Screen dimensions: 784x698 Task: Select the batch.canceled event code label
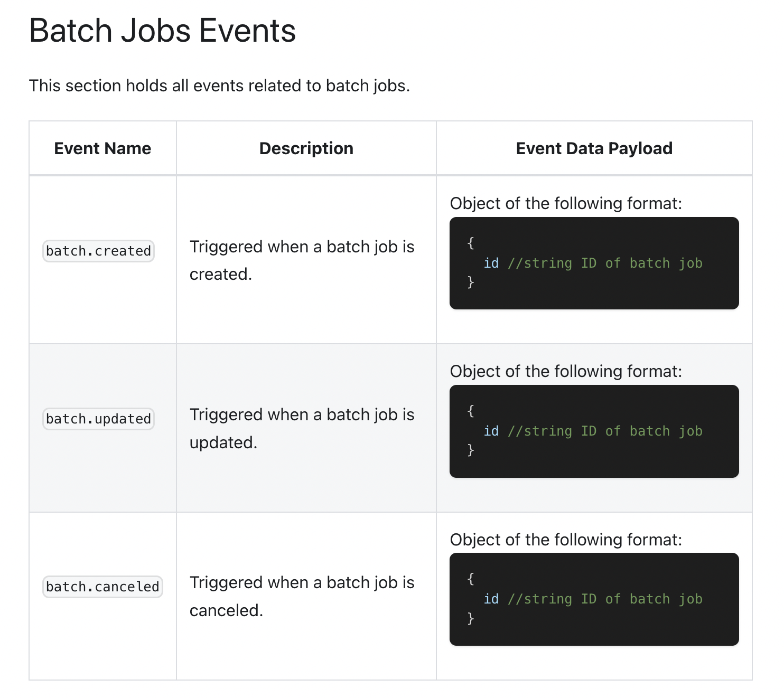pyautogui.click(x=102, y=587)
